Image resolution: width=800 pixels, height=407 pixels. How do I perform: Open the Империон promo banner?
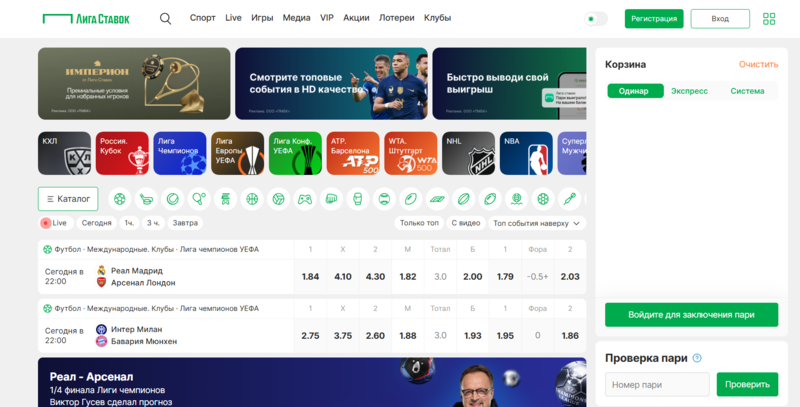134,84
